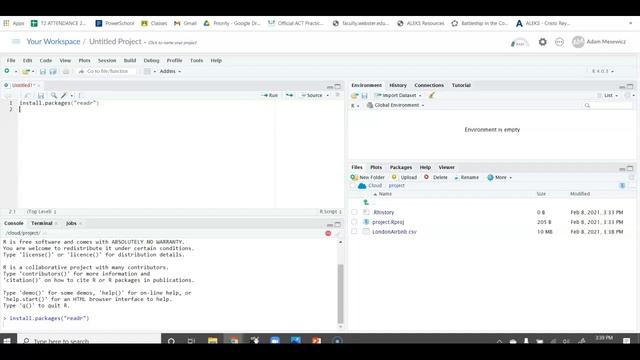
Task: Click the Open File folder icon in main toolbar
Action: 26,71
